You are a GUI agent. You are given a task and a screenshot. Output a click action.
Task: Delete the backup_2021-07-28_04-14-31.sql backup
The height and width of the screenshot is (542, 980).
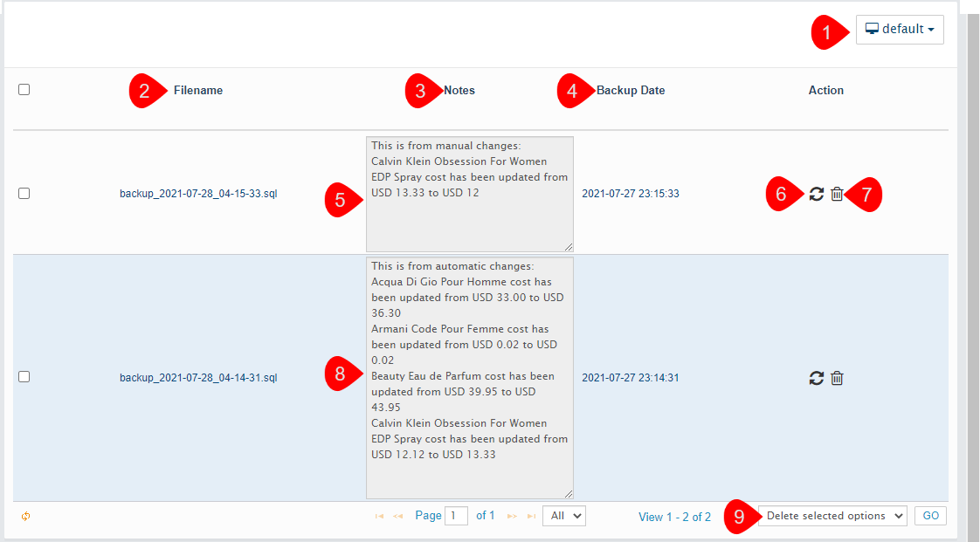(837, 378)
